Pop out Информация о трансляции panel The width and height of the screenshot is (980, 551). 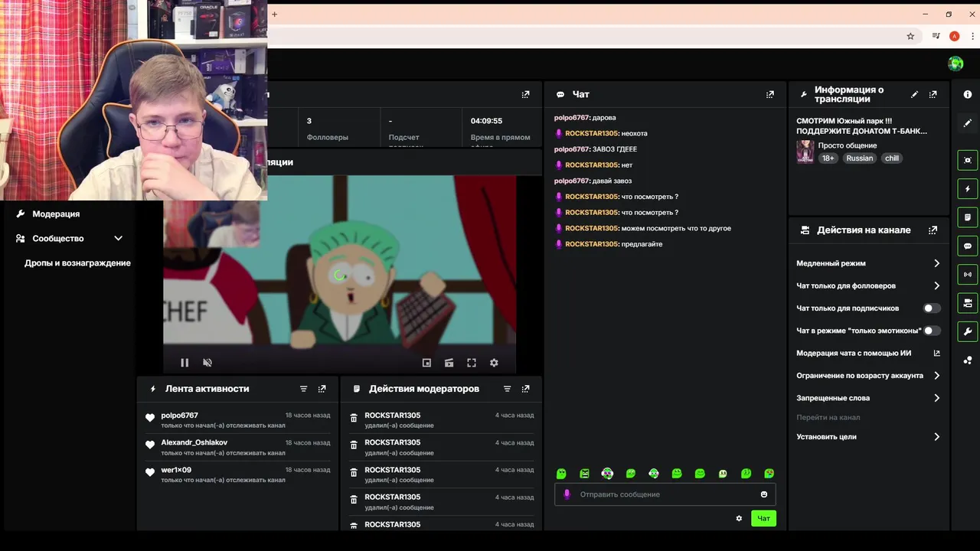pos(933,94)
